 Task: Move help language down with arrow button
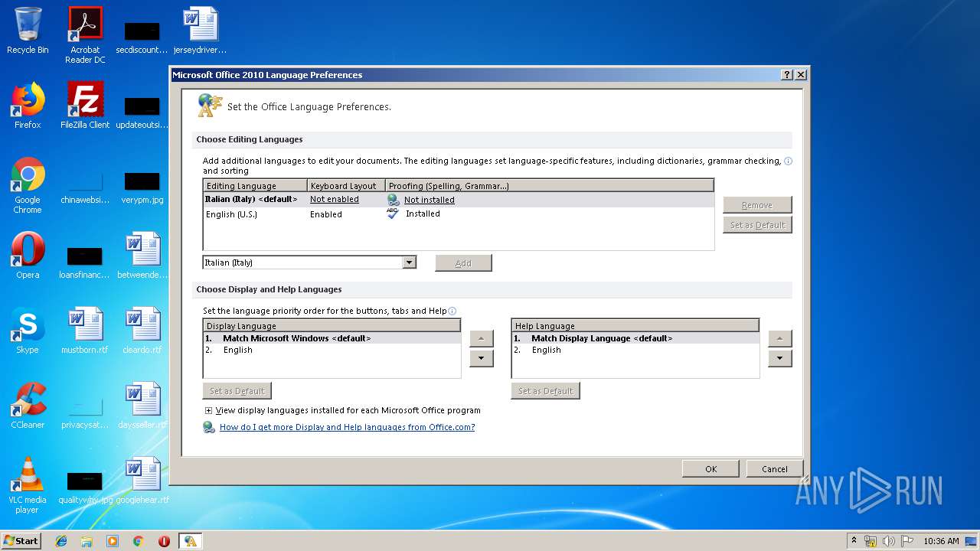779,358
